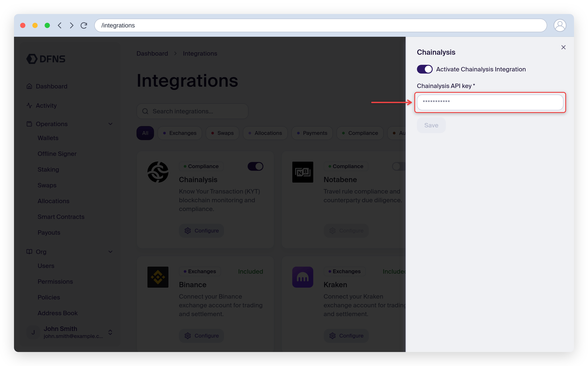Open Allocations in sidebar

click(53, 201)
